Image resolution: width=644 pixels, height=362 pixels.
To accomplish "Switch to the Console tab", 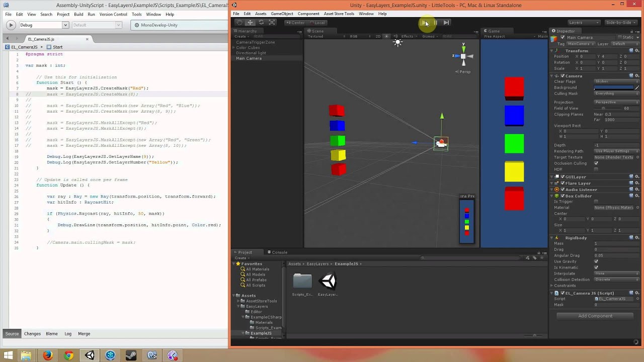I will (x=277, y=252).
